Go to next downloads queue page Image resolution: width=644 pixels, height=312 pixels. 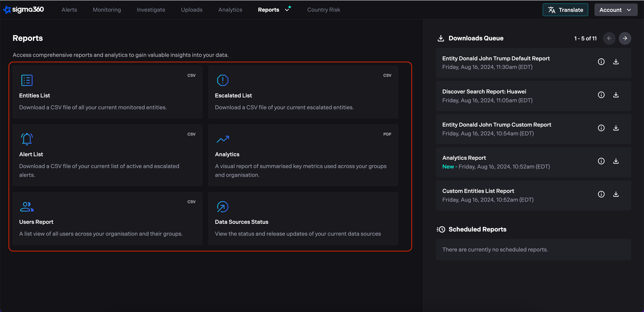pyautogui.click(x=625, y=38)
